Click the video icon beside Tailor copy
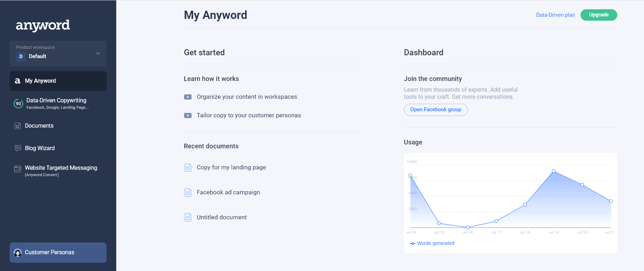This screenshot has height=271, width=644. tap(188, 116)
